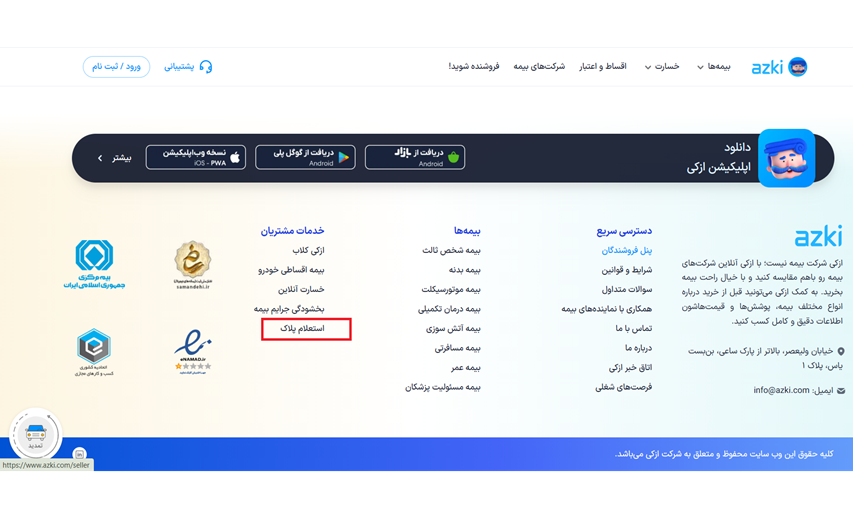
Task: Open سوالات متداول link
Action: click(x=627, y=289)
